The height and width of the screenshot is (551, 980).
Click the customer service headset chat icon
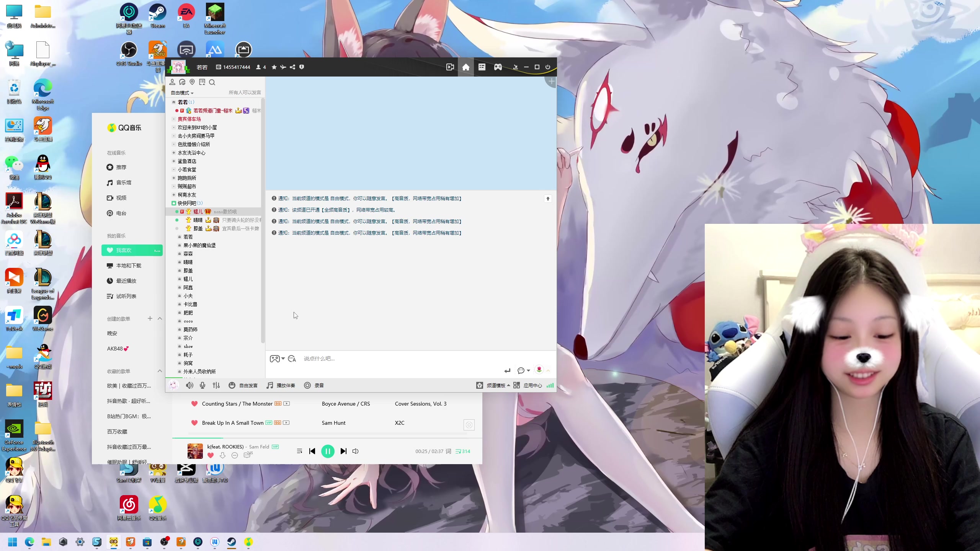[x=182, y=82]
